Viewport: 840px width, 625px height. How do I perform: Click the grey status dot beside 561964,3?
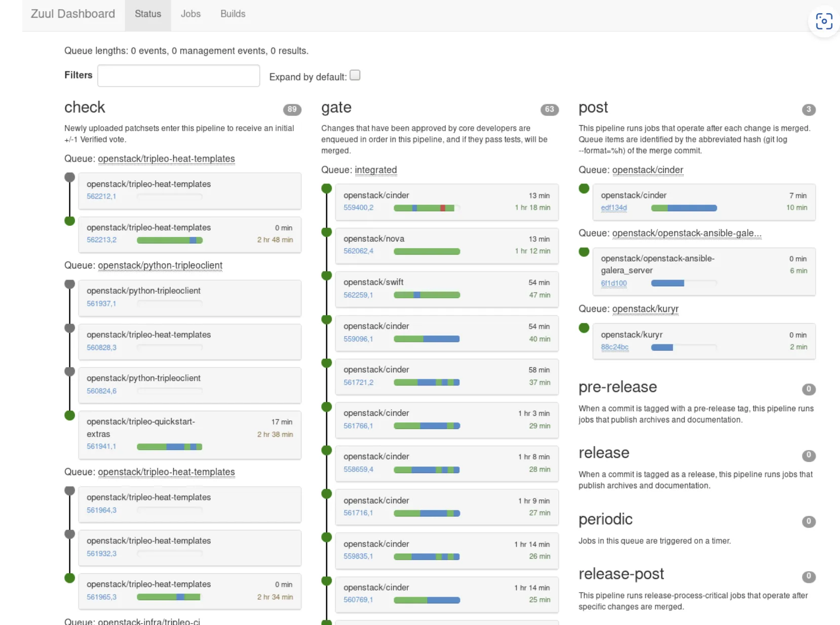pyautogui.click(x=70, y=491)
